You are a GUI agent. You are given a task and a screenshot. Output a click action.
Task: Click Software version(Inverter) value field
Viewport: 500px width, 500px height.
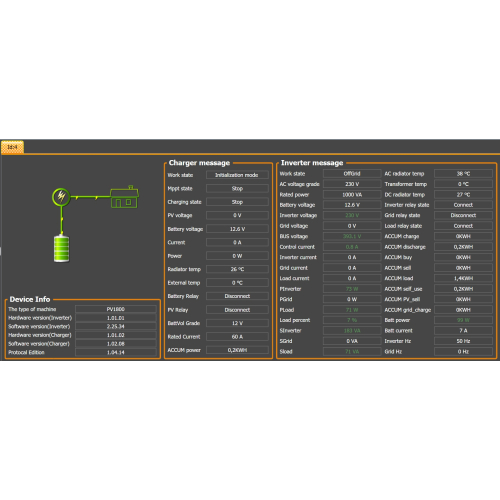tap(116, 326)
